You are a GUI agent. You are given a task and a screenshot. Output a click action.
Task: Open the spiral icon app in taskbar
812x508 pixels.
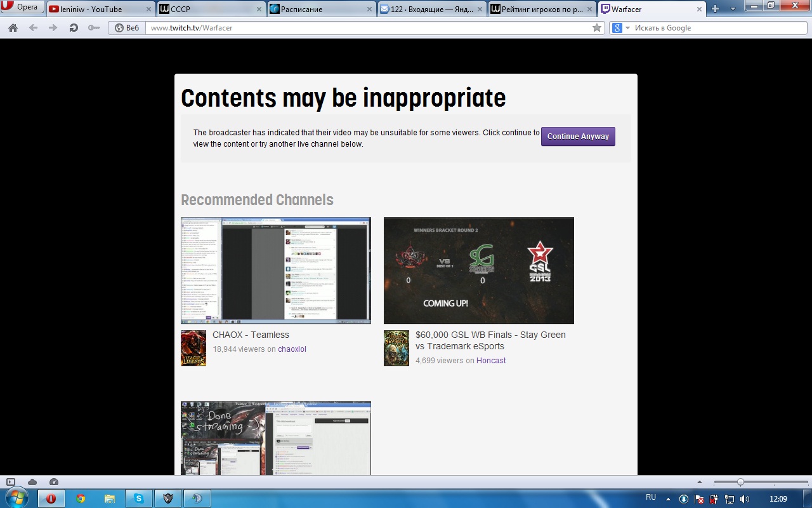197,498
